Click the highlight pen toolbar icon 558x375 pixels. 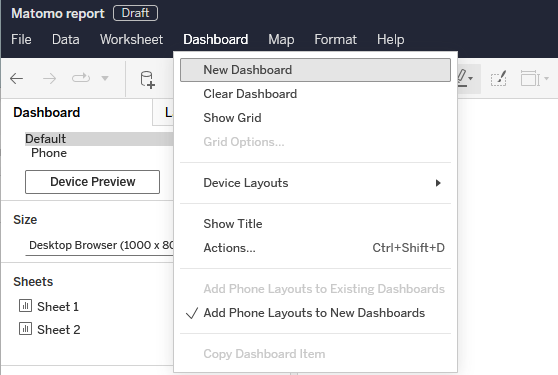coord(462,78)
